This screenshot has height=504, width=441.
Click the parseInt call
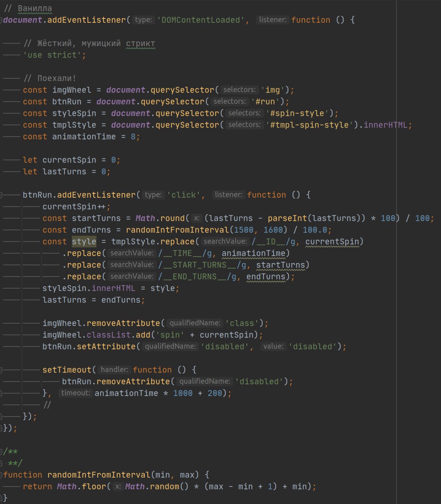pyautogui.click(x=287, y=218)
